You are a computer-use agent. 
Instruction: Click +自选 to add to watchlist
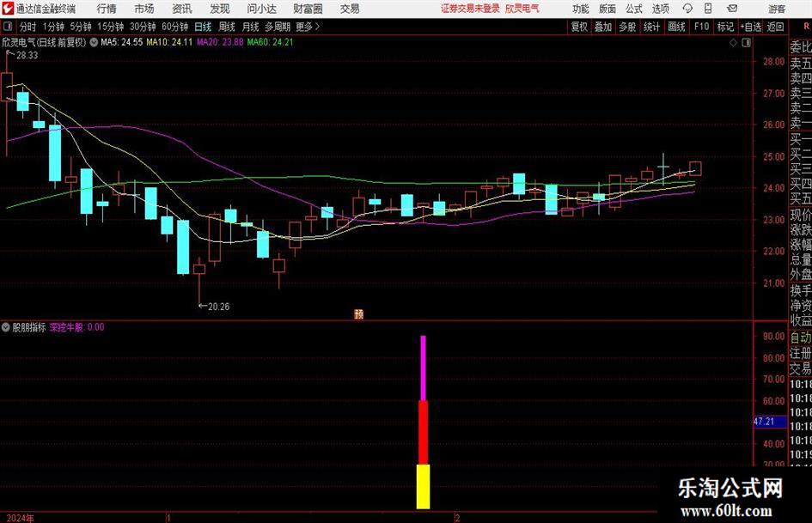coord(751,27)
